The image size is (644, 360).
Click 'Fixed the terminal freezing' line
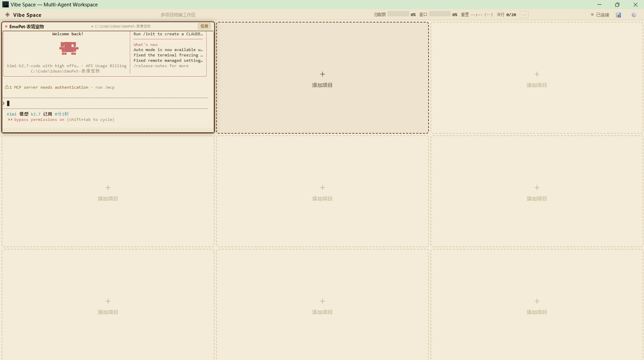coord(168,55)
